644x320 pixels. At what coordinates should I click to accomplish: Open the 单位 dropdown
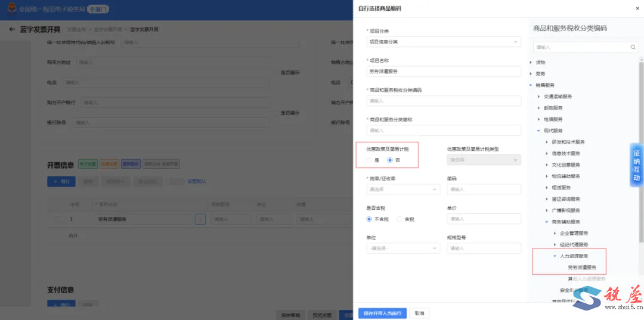click(x=403, y=248)
